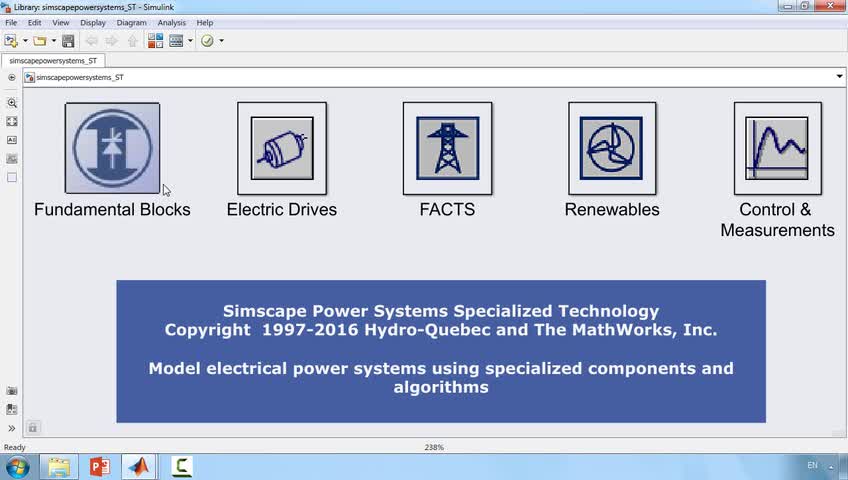Click the screenshot camera palette icon
Viewport: 848px width, 480px height.
pyautogui.click(x=12, y=391)
